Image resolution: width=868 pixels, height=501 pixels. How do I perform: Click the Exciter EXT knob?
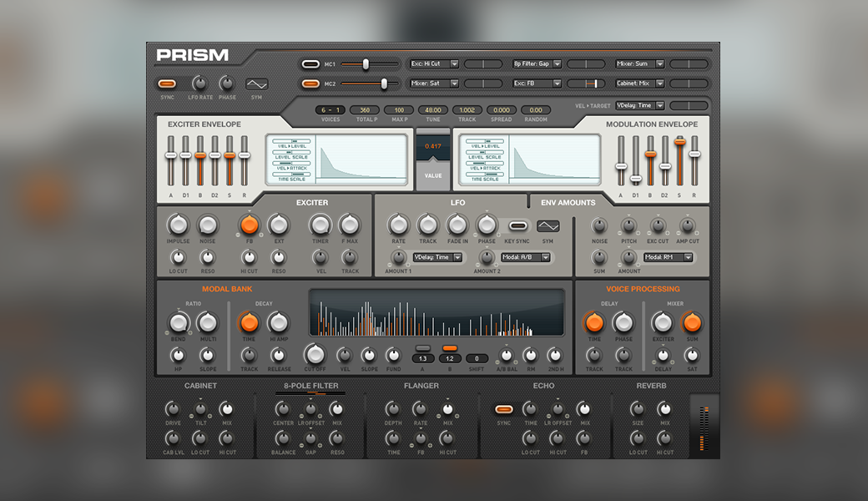279,225
